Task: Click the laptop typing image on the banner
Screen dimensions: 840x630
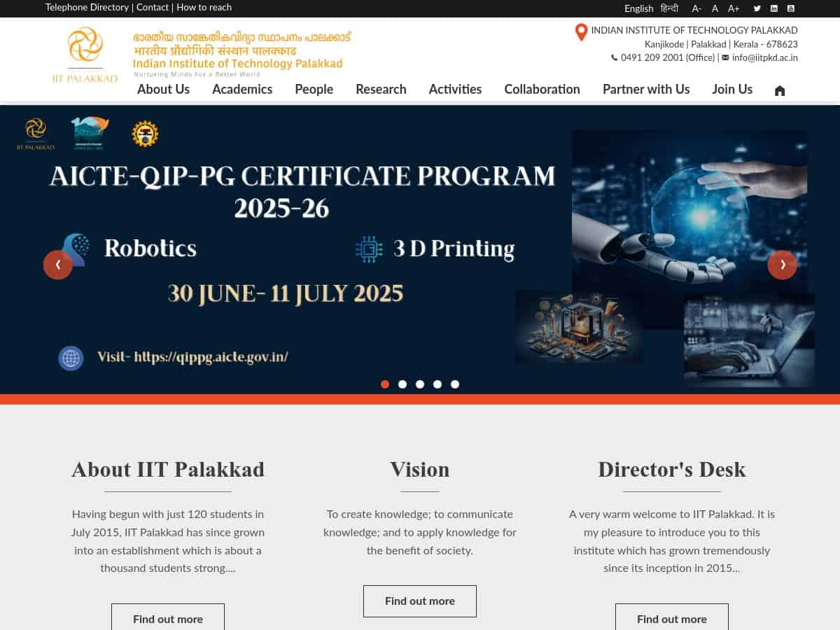Action: click(x=749, y=340)
